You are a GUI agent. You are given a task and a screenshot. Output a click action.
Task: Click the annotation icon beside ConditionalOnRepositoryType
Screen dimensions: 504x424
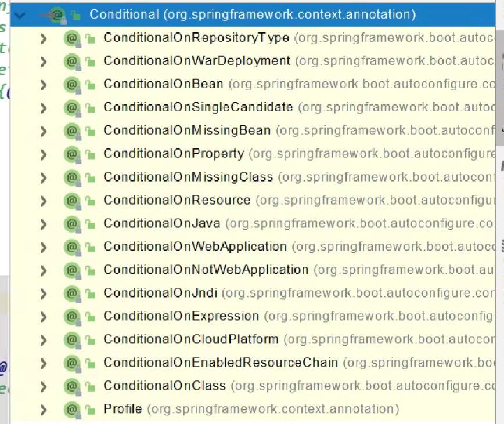click(x=71, y=38)
